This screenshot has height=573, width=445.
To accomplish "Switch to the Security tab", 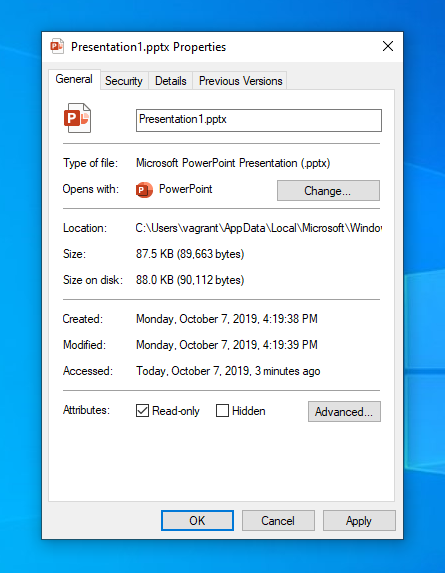I will tap(124, 81).
